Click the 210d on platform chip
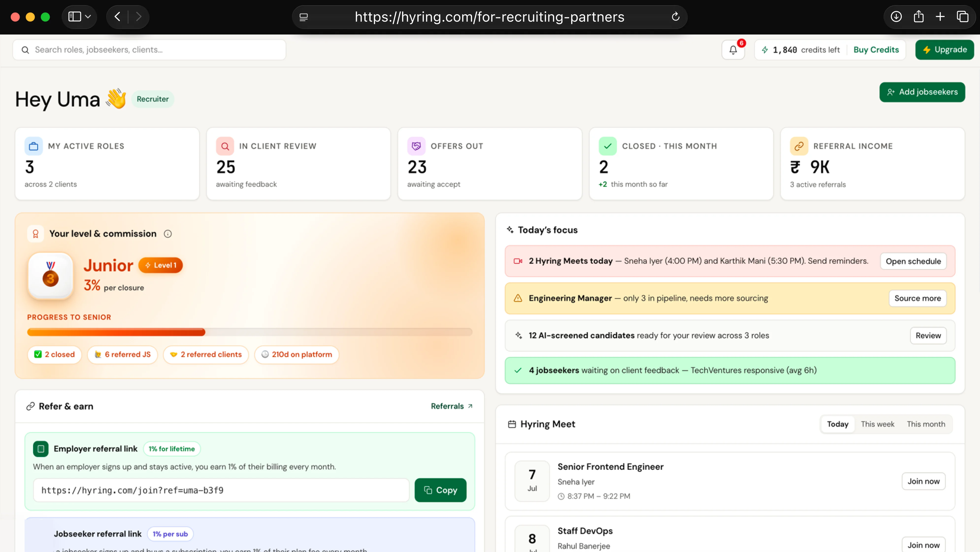The image size is (980, 552). (296, 354)
